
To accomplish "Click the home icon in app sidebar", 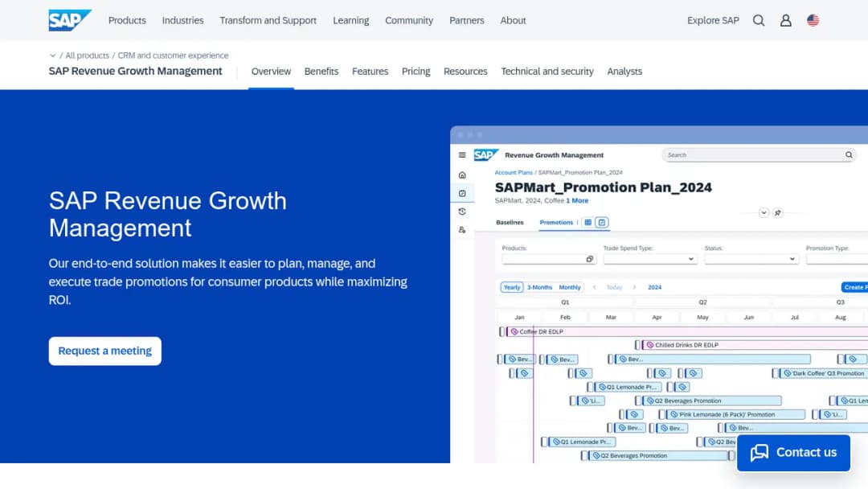I will tap(462, 175).
